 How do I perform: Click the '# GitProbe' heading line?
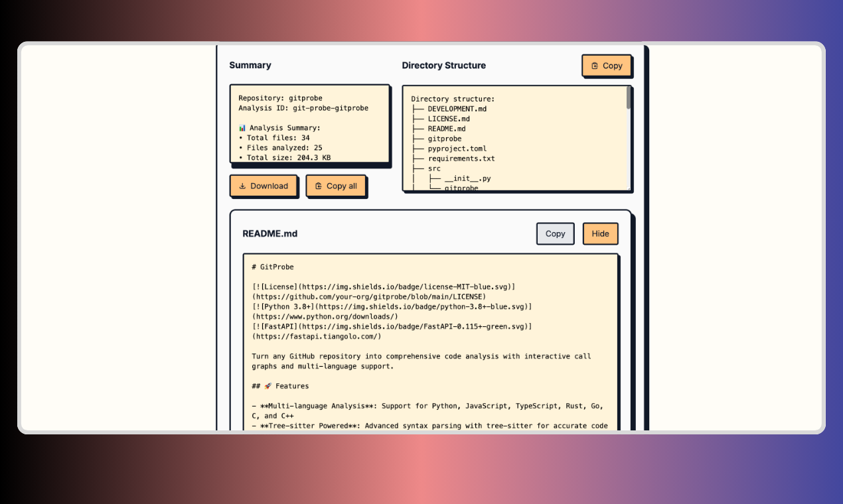pyautogui.click(x=272, y=267)
